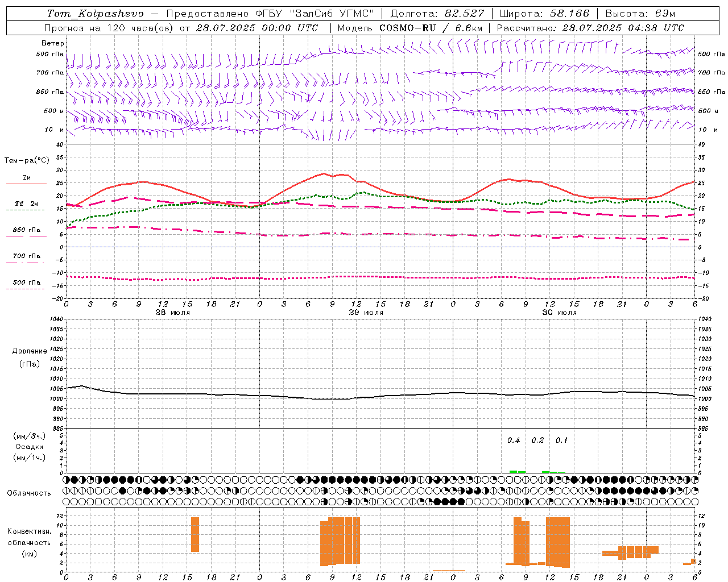The image size is (728, 582).
Task: Click the elevation text Высота: 69м
Action: point(640,14)
